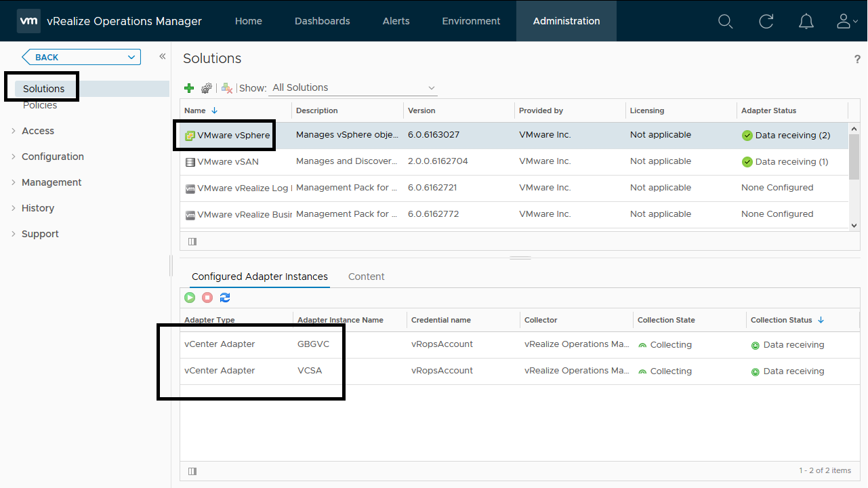868x488 pixels.
Task: Refresh adapter instances list icon
Action: (225, 298)
